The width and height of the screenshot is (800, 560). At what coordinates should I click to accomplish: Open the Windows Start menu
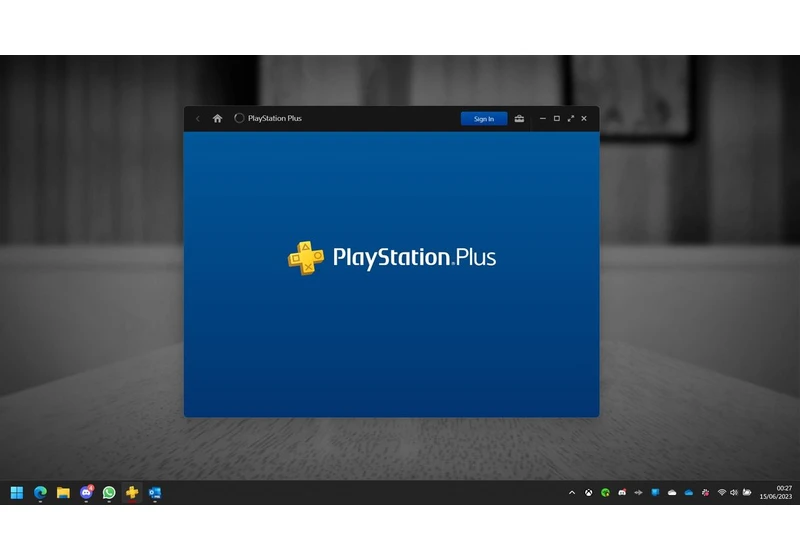pyautogui.click(x=17, y=493)
